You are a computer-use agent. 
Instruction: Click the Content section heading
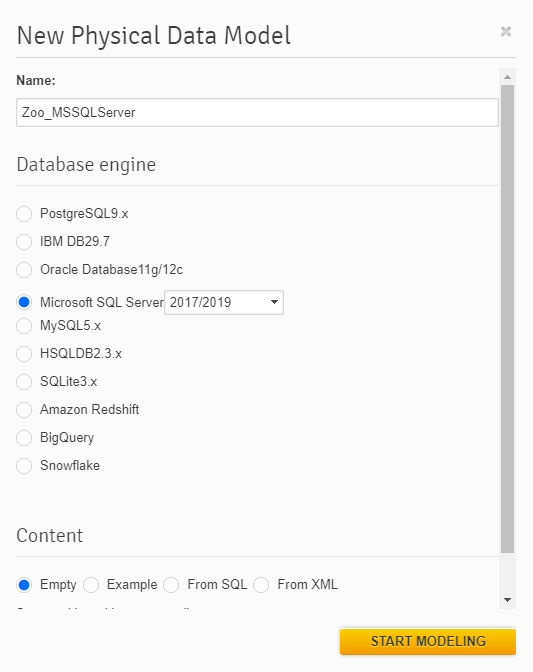click(x=50, y=536)
